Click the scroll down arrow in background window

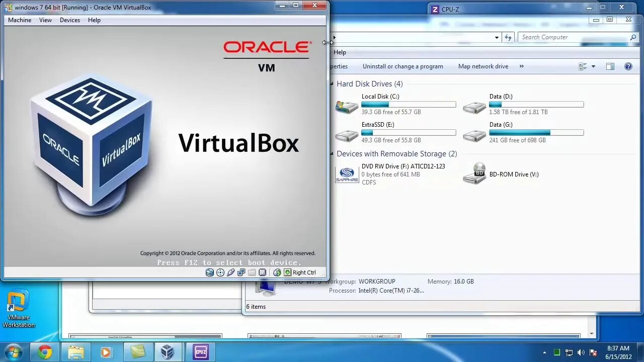(x=592, y=334)
